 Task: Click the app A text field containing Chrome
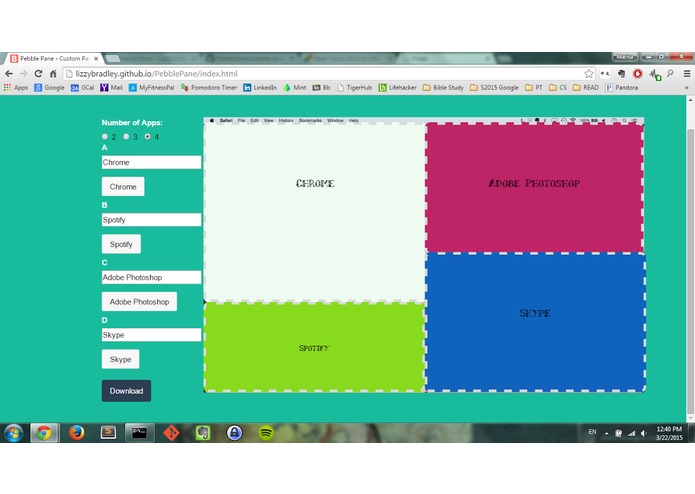[x=151, y=162]
